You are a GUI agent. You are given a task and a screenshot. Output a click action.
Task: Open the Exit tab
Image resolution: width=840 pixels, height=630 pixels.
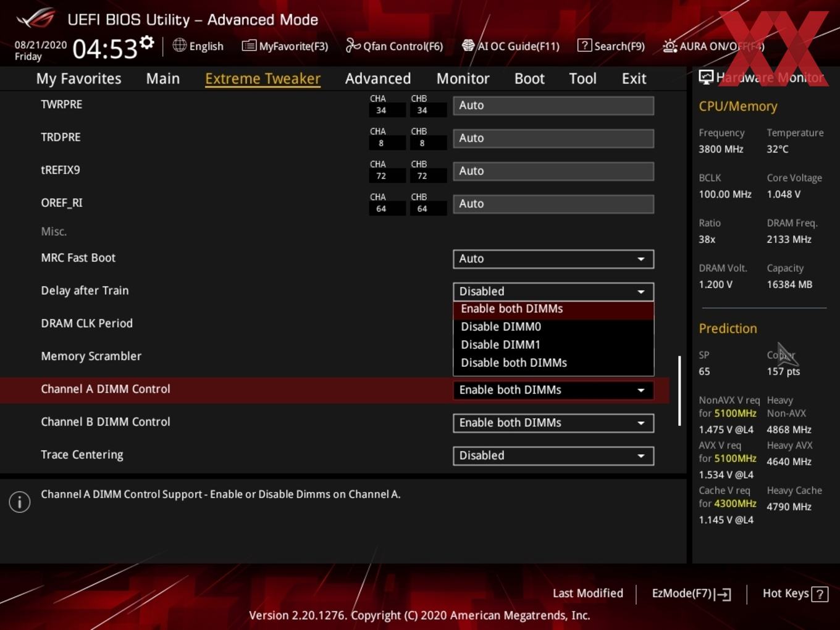[634, 78]
